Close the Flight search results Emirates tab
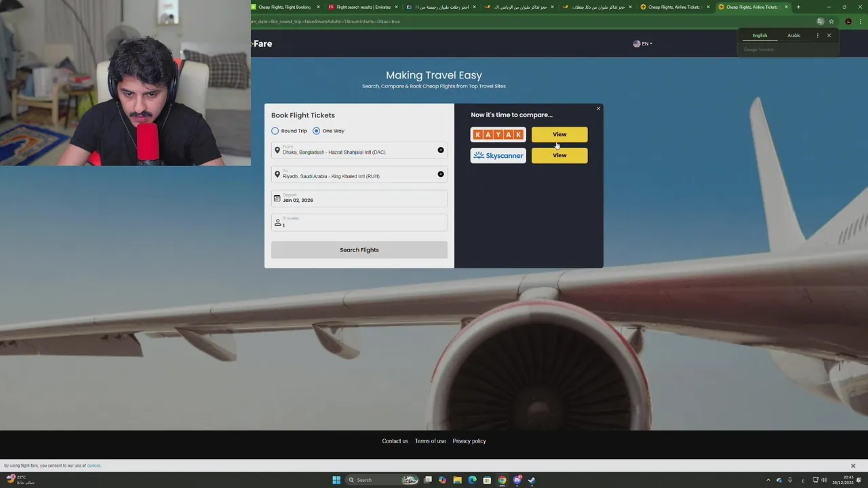The image size is (868, 488). (x=397, y=7)
